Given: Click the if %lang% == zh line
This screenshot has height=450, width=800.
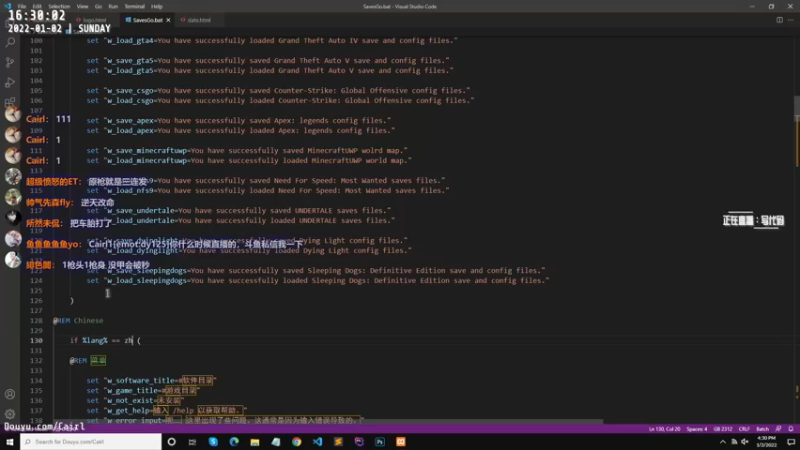Looking at the screenshot, I should tap(106, 340).
